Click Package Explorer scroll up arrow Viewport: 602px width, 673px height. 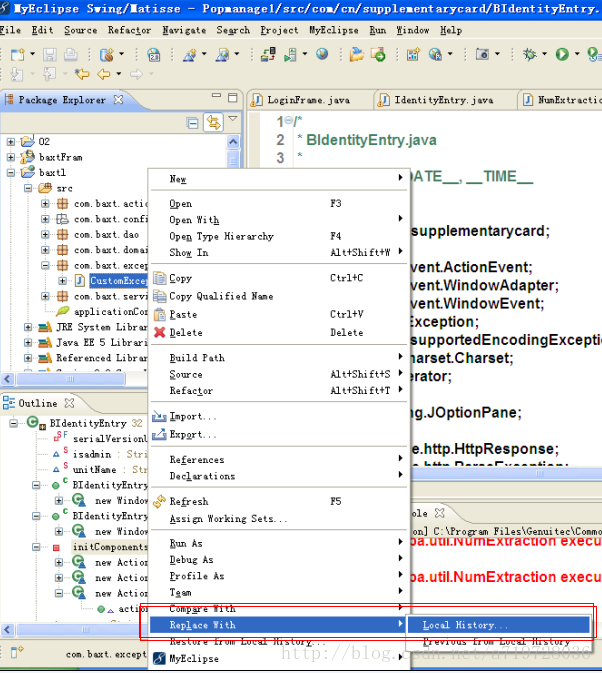click(233, 142)
